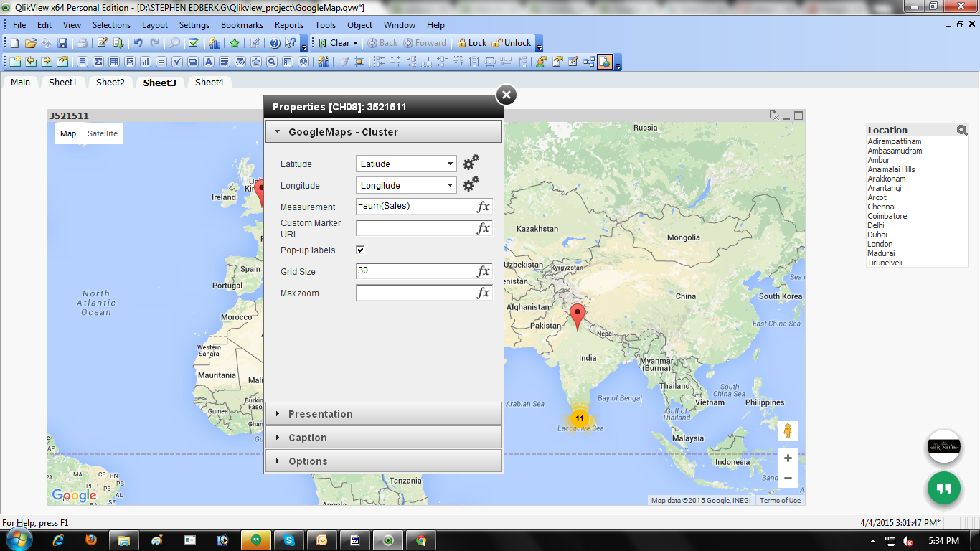The width and height of the screenshot is (980, 551).
Task: Toggle the Pop-up labels checkbox
Action: point(360,250)
